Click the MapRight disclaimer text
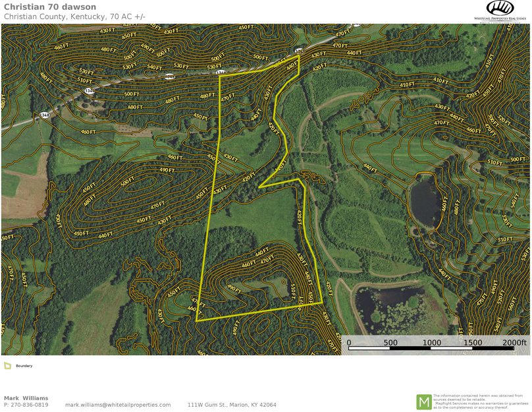Viewport: 532px width, 412px height. pyautogui.click(x=481, y=401)
